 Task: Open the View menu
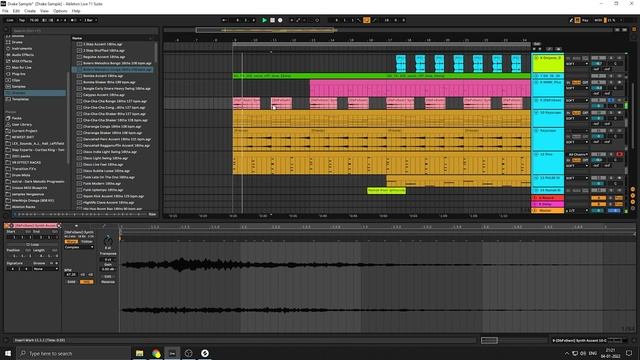[44, 11]
